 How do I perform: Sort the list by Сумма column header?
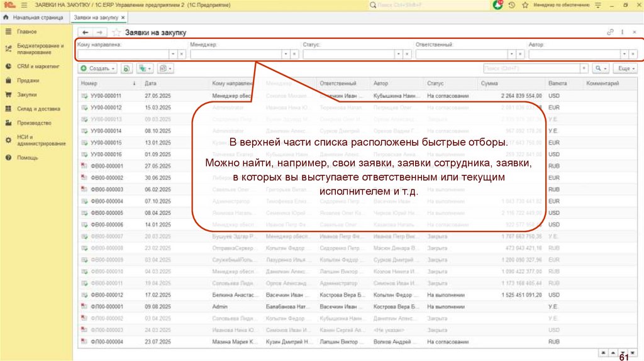coord(490,83)
